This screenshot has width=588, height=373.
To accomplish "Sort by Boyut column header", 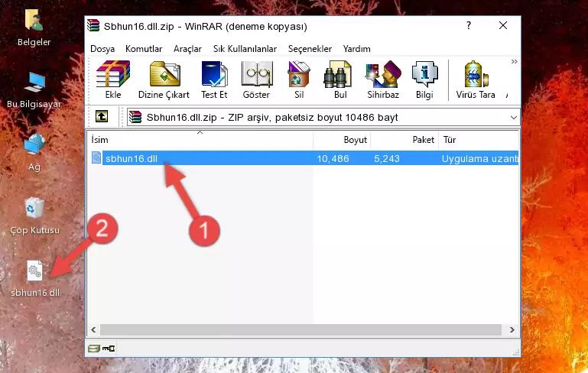I will [x=342, y=140].
